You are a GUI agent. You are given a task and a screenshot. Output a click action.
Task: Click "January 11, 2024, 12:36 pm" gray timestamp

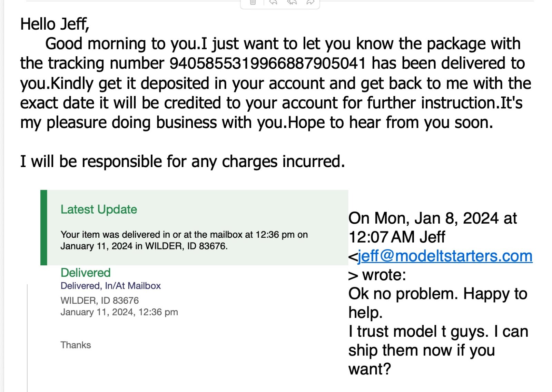[119, 312]
